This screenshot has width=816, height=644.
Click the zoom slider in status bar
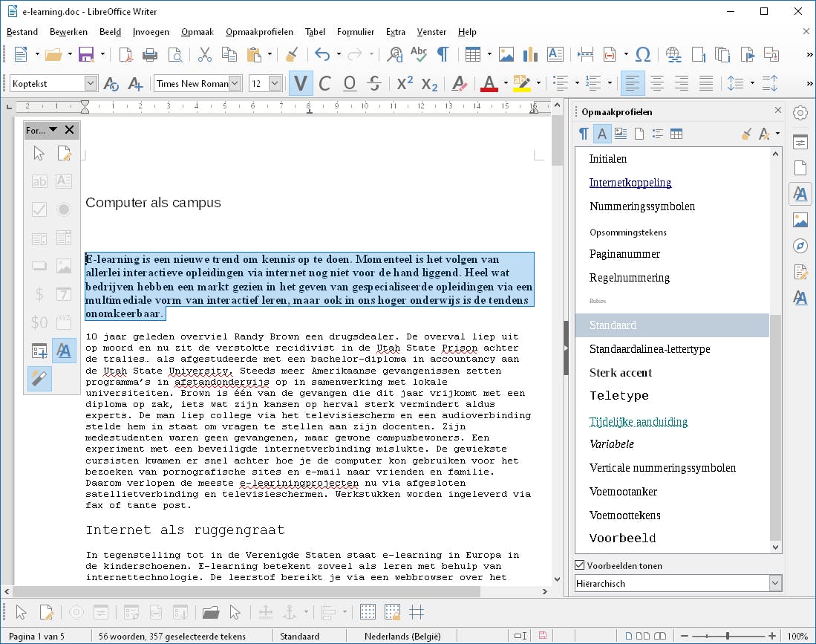[727, 636]
